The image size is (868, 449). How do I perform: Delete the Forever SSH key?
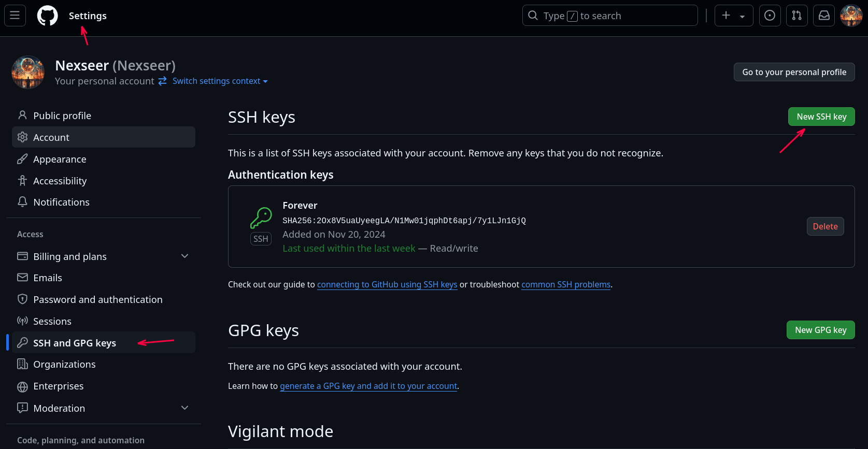pos(825,226)
